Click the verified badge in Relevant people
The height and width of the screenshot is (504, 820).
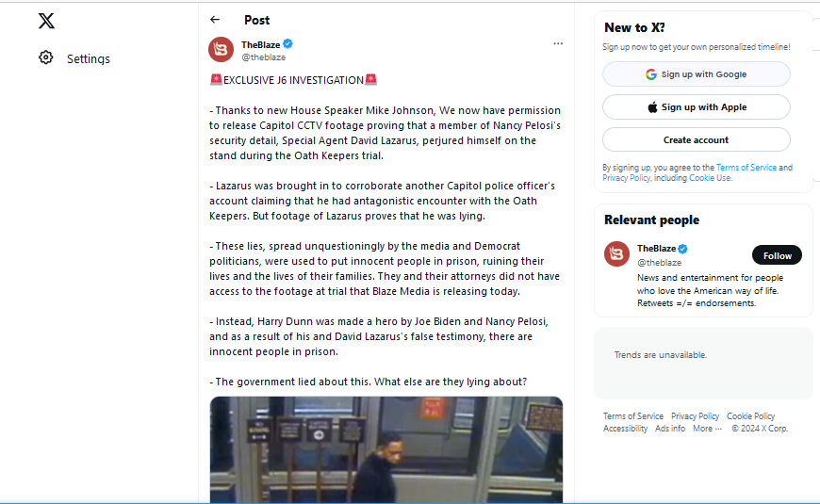(x=683, y=249)
